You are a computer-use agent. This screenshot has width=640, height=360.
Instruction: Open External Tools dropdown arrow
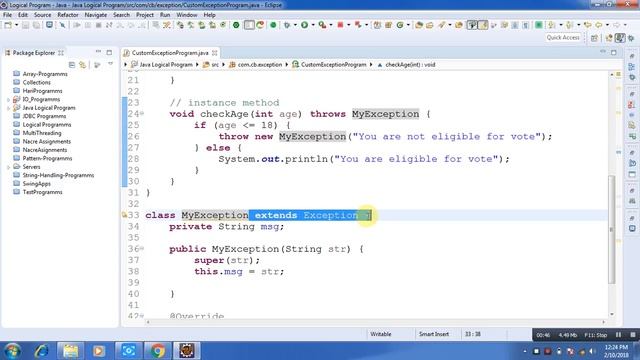coord(331,25)
